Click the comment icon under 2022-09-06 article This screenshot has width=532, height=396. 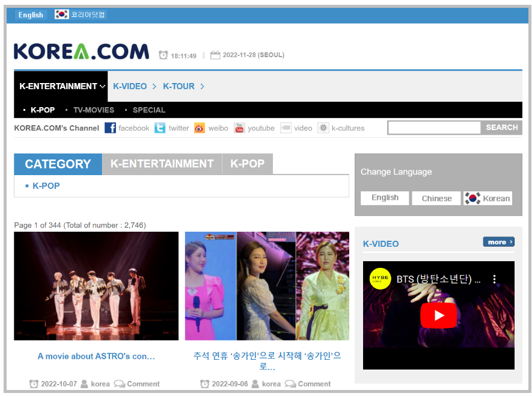pyautogui.click(x=290, y=384)
